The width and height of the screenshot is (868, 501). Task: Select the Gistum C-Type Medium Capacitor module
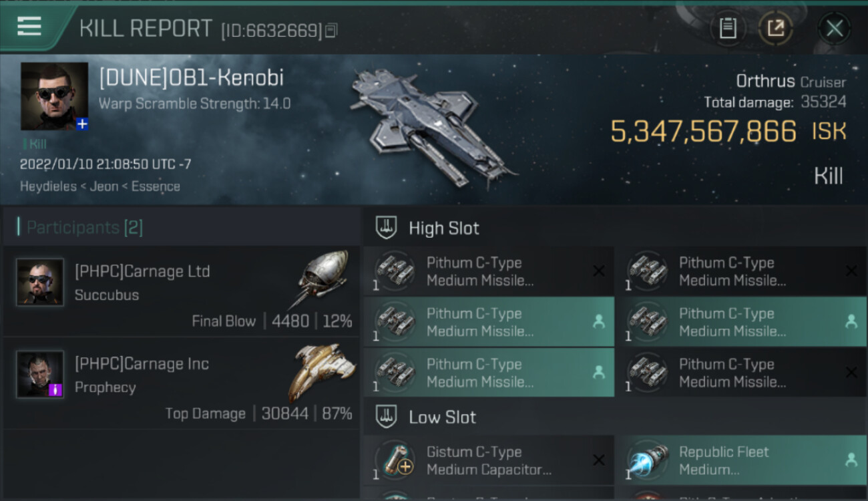(x=489, y=460)
